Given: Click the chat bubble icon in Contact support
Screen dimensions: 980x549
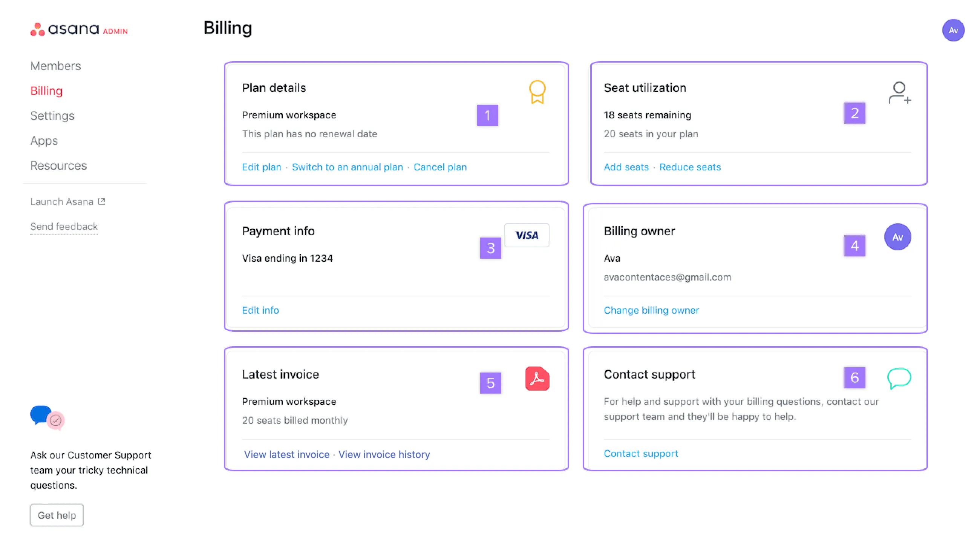Looking at the screenshot, I should coord(900,378).
